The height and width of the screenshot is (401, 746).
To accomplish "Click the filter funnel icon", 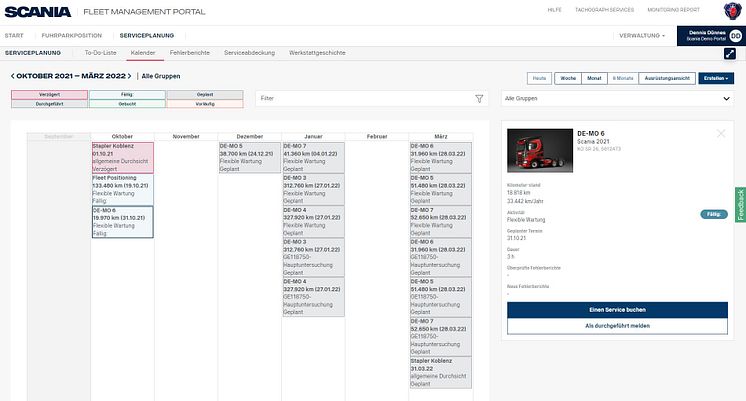I will coord(479,99).
